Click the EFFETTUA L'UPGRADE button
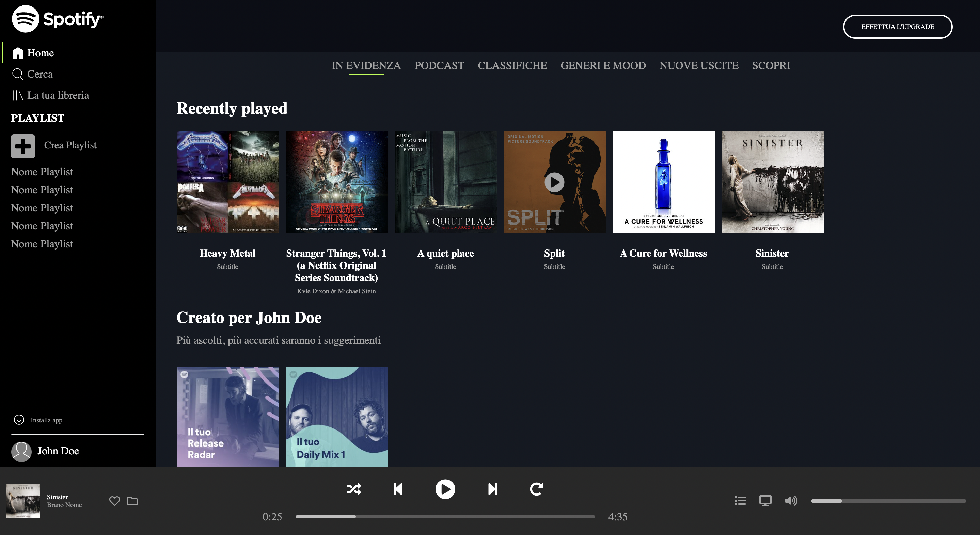980x535 pixels. click(898, 27)
